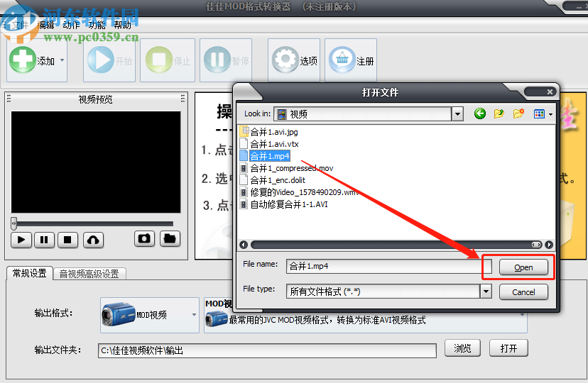
Task: Take a snapshot with camera icon
Action: click(x=144, y=238)
